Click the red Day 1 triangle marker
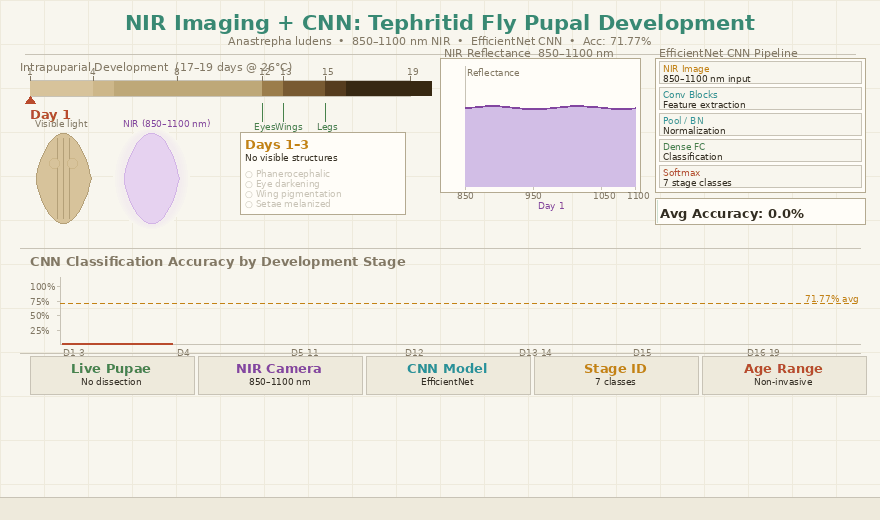The image size is (880, 520). click(30, 100)
